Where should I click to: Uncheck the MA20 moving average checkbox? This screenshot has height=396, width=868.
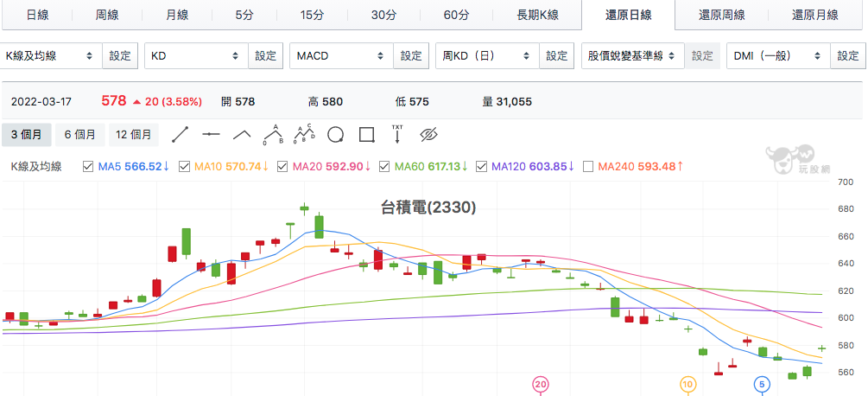(x=282, y=166)
